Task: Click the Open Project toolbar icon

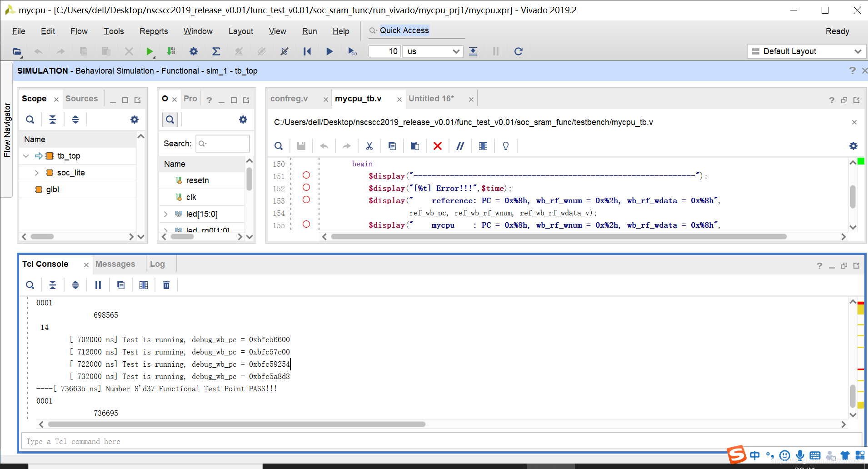Action: 17,51
